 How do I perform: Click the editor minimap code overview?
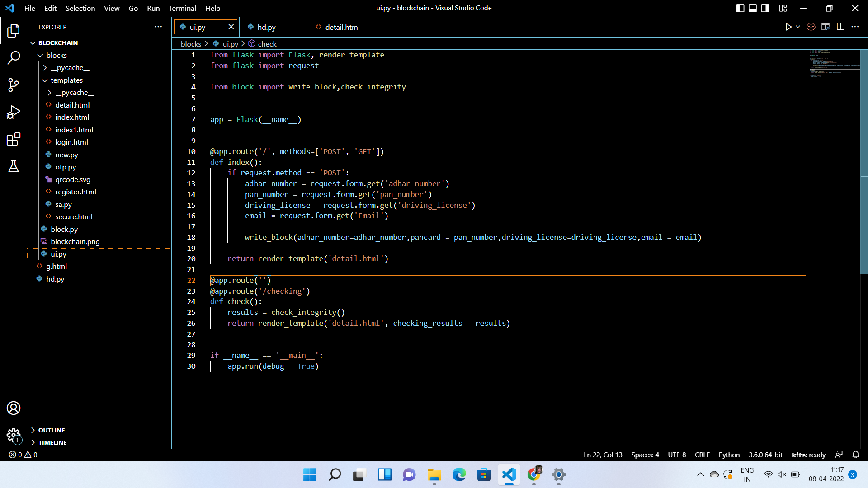(834, 63)
